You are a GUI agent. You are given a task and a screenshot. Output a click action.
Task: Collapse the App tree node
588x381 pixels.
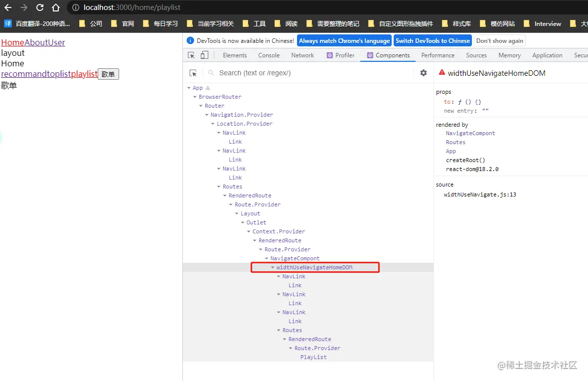tap(189, 88)
